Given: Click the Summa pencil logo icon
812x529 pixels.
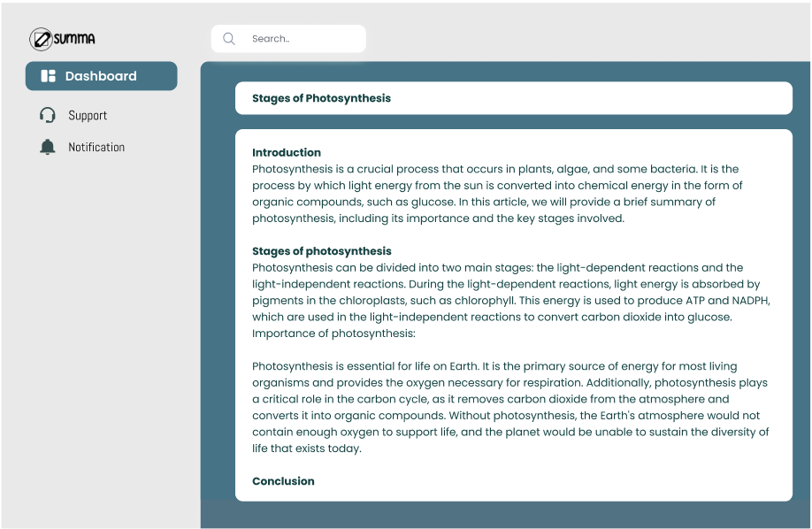Looking at the screenshot, I should point(41,39).
